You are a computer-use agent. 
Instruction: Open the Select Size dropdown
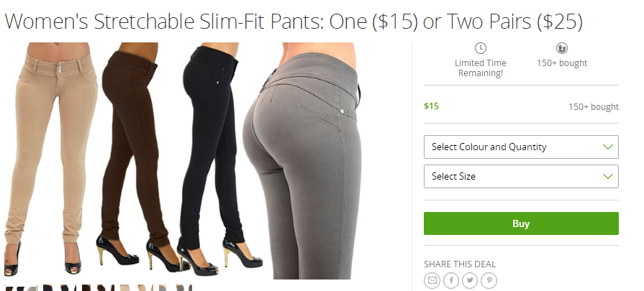tap(521, 176)
